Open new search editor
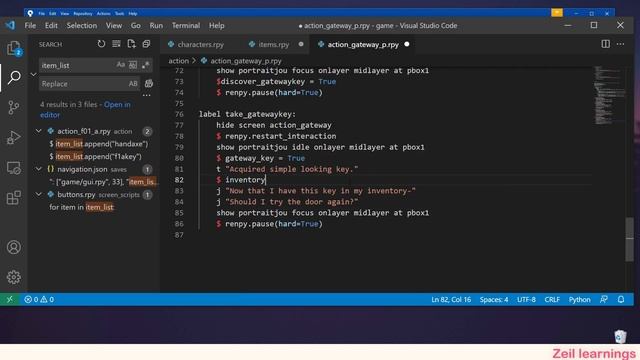The width and height of the screenshot is (640, 360). [131, 44]
